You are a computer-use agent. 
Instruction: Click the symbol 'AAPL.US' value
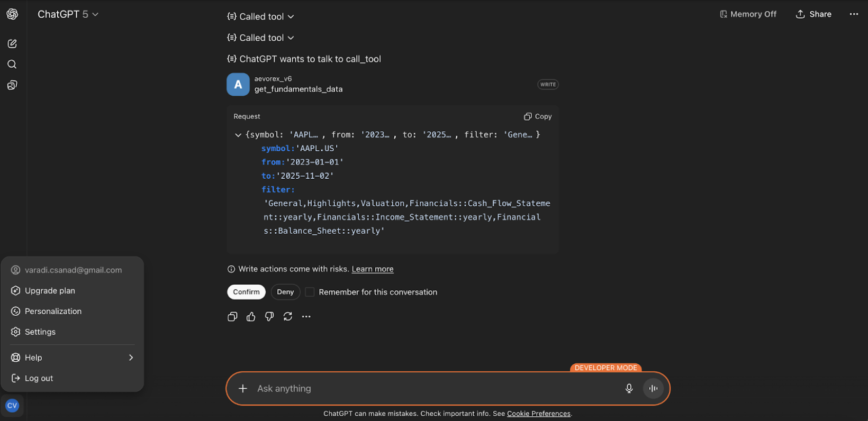(x=317, y=149)
